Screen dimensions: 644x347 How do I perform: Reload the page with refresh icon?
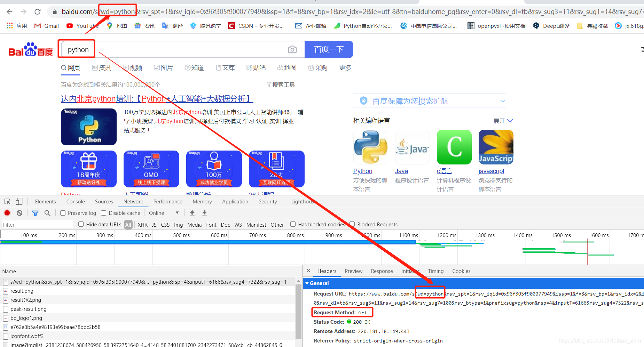pyautogui.click(x=38, y=12)
